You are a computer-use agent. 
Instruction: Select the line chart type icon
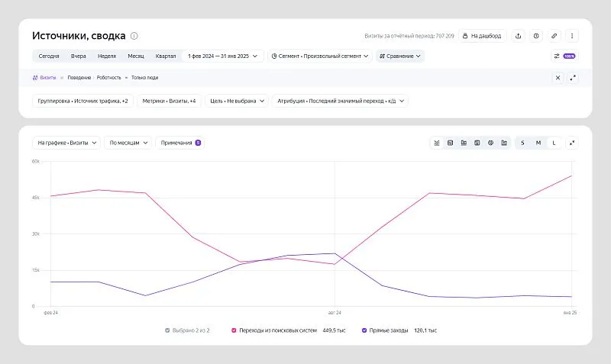(436, 143)
